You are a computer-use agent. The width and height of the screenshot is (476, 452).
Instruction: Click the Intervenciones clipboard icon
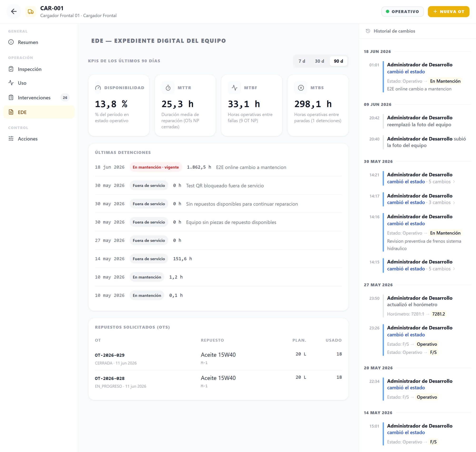point(11,97)
